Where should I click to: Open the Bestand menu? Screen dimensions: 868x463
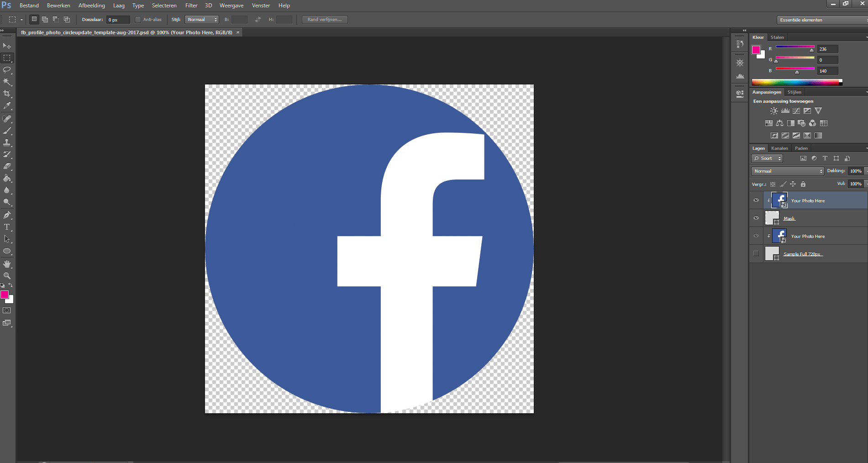click(x=29, y=5)
